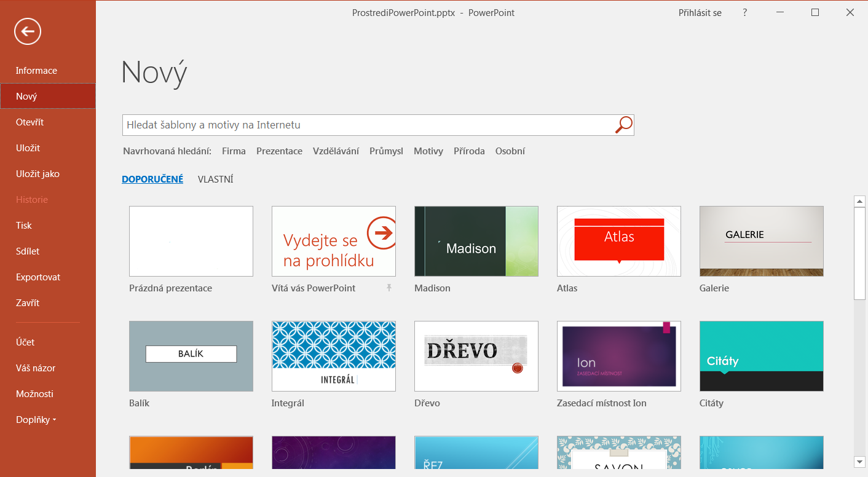Click the scroll up arrow
868x477 pixels.
[x=859, y=200]
